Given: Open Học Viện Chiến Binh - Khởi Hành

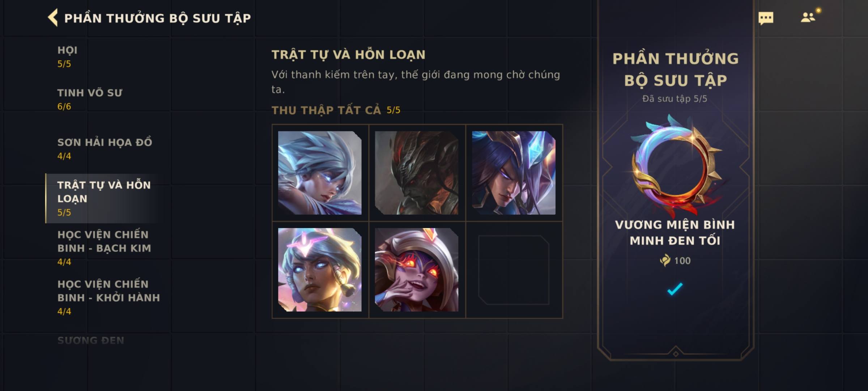Looking at the screenshot, I should (108, 298).
